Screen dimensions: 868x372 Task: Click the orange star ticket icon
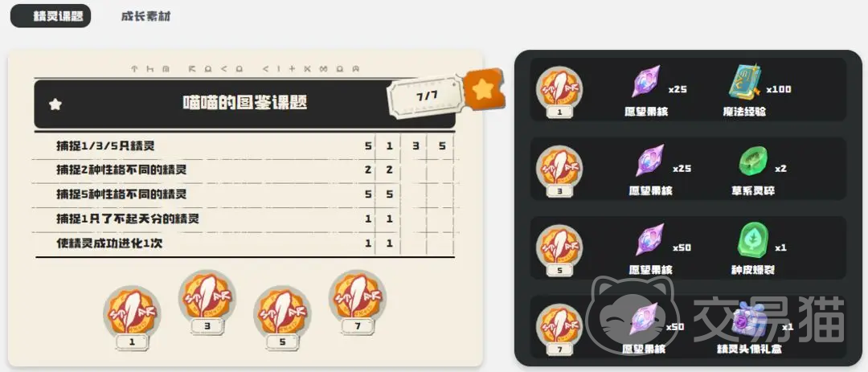click(x=485, y=89)
